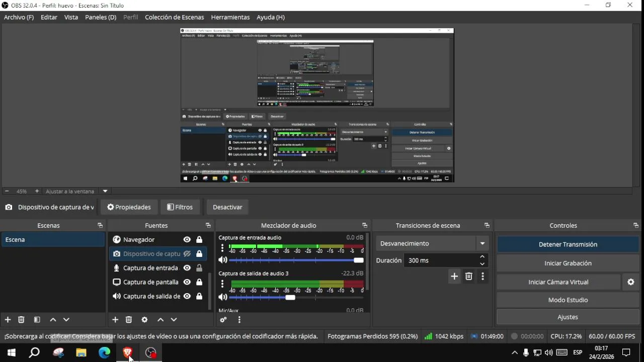Click Duración 300 ms input field

click(440, 260)
